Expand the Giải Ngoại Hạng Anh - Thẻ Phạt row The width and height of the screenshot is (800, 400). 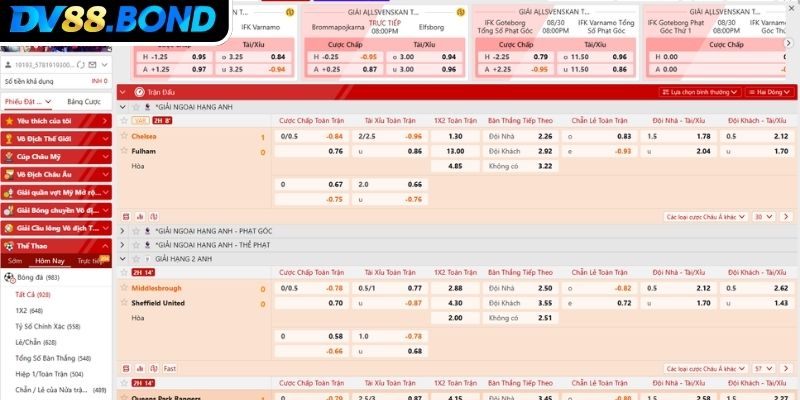pyautogui.click(x=123, y=244)
